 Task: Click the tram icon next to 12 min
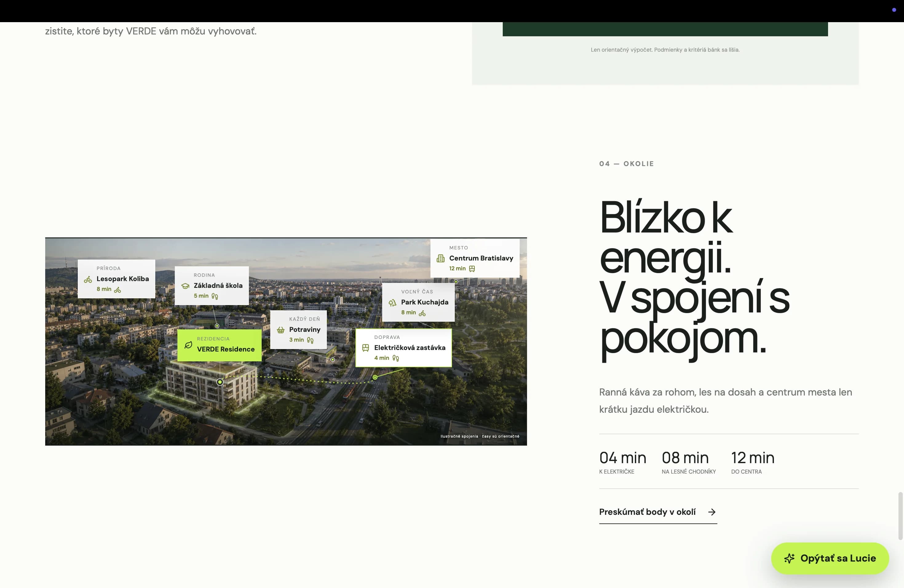[472, 269]
